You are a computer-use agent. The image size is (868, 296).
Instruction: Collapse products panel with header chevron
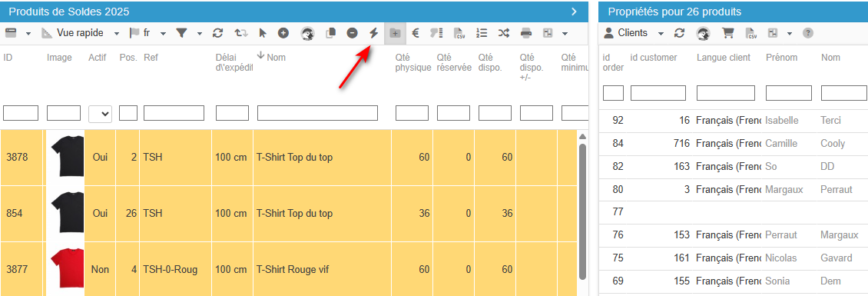(574, 11)
